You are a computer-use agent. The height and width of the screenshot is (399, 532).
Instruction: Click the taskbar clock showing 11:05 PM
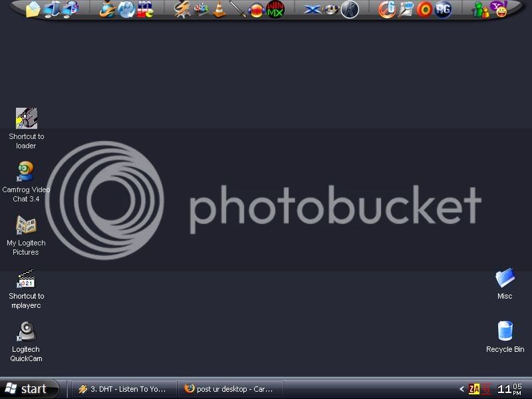[509, 389]
